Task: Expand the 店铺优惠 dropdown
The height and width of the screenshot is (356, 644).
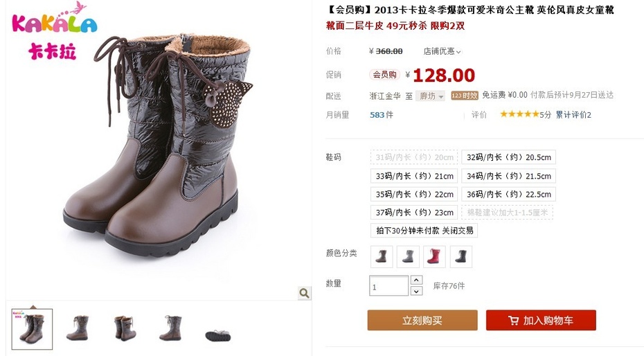Action: pyautogui.click(x=442, y=51)
